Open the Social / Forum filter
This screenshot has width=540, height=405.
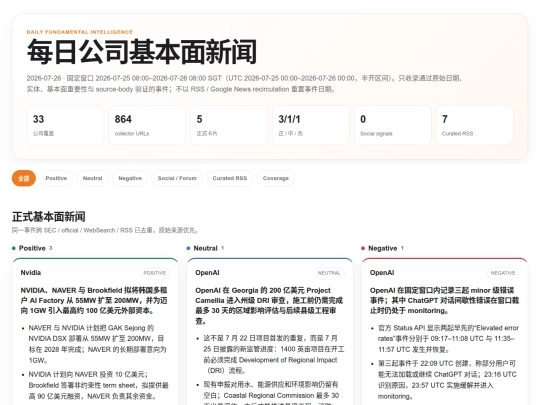pyautogui.click(x=177, y=178)
